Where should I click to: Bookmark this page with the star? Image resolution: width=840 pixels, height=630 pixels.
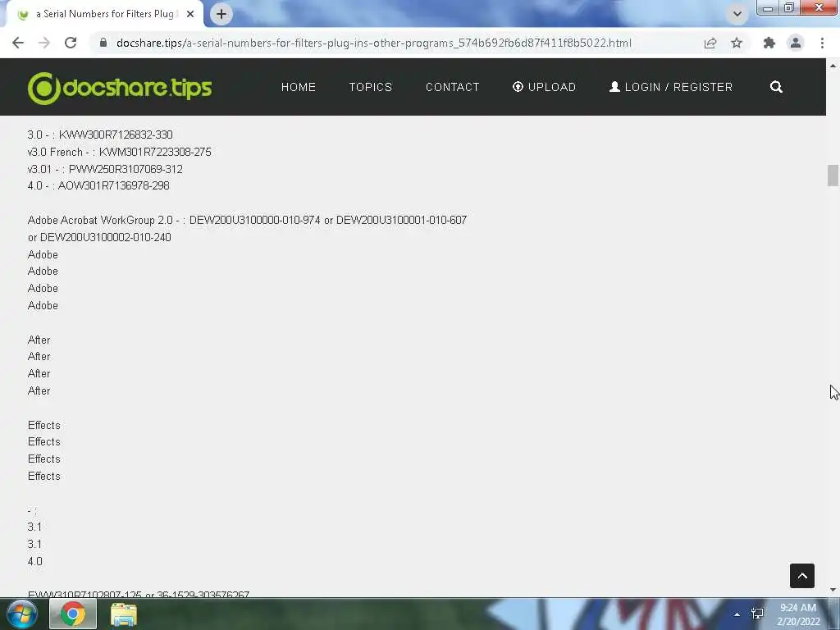point(737,43)
